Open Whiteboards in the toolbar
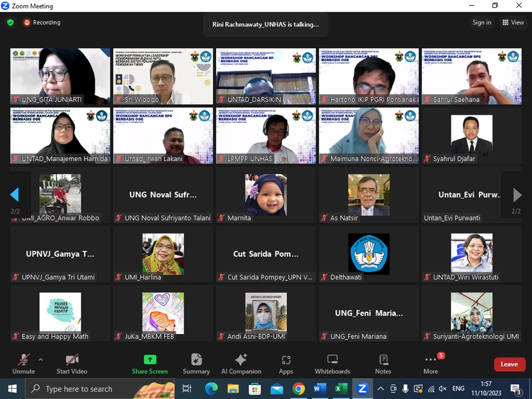The image size is (532, 399). click(332, 364)
